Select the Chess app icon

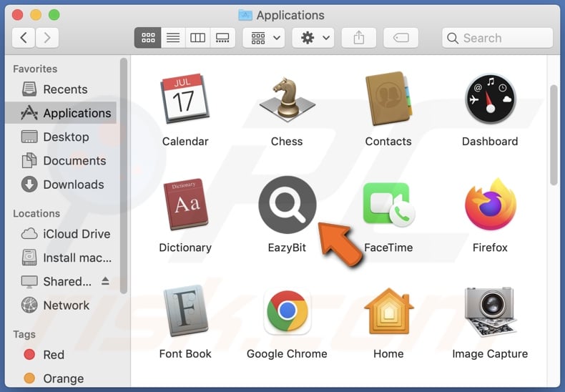[x=288, y=100]
